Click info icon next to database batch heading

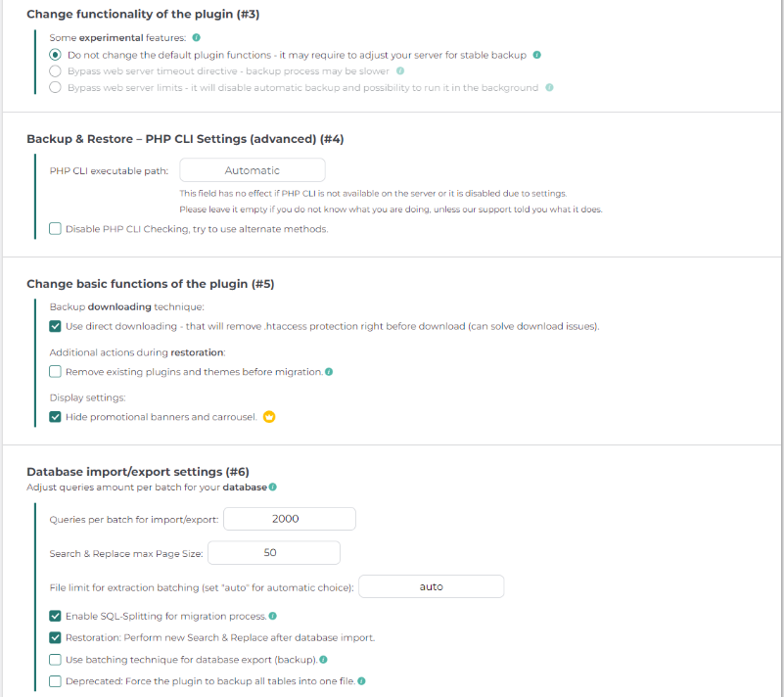pos(272,487)
